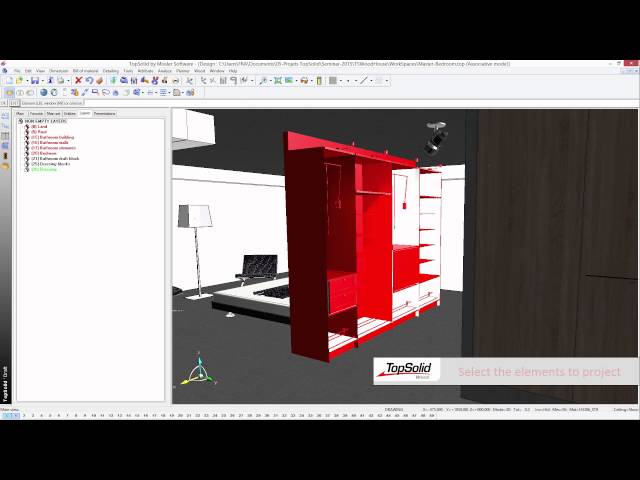Select the Bathroom walls layer entry
This screenshot has height=480, width=640.
pyautogui.click(x=49, y=143)
